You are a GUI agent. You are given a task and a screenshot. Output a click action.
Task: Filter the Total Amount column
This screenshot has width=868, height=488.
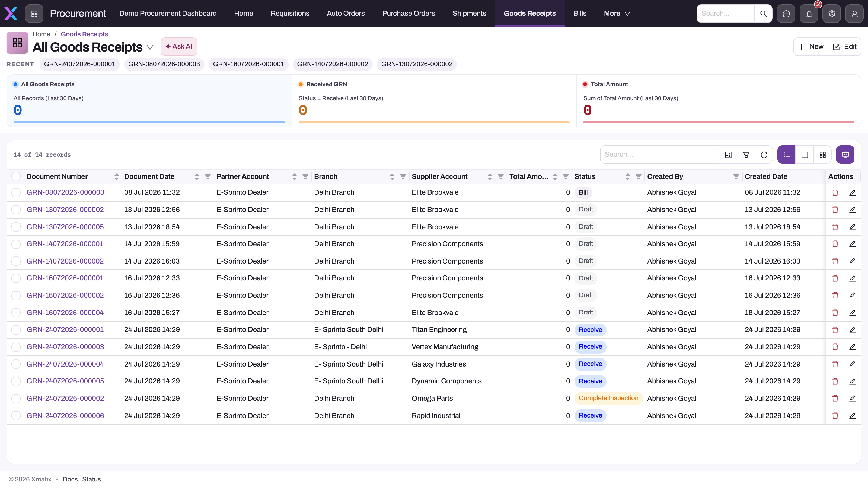tap(566, 176)
